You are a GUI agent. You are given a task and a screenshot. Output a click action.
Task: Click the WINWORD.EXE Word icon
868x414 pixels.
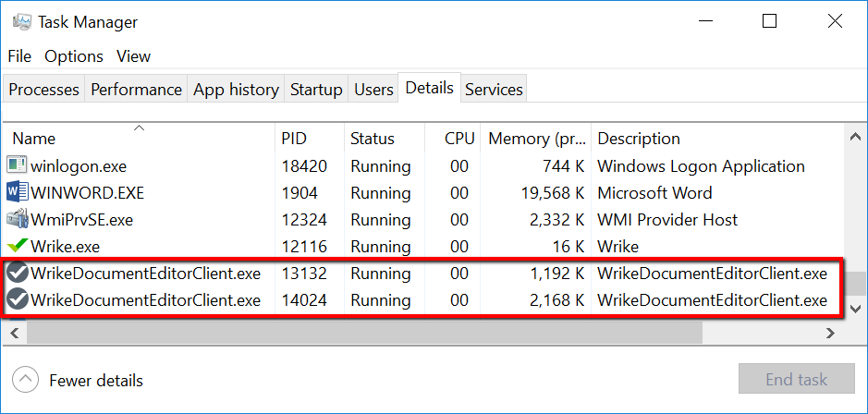pyautogui.click(x=17, y=193)
